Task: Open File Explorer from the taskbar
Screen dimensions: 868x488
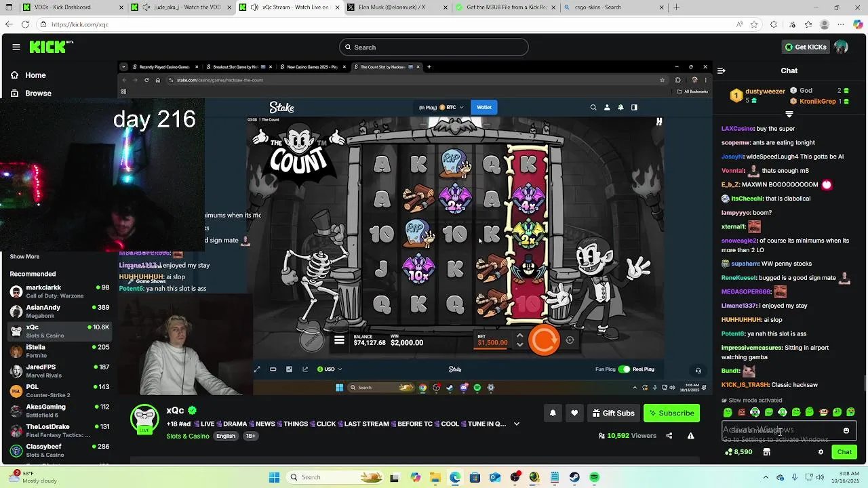Action: click(435, 477)
